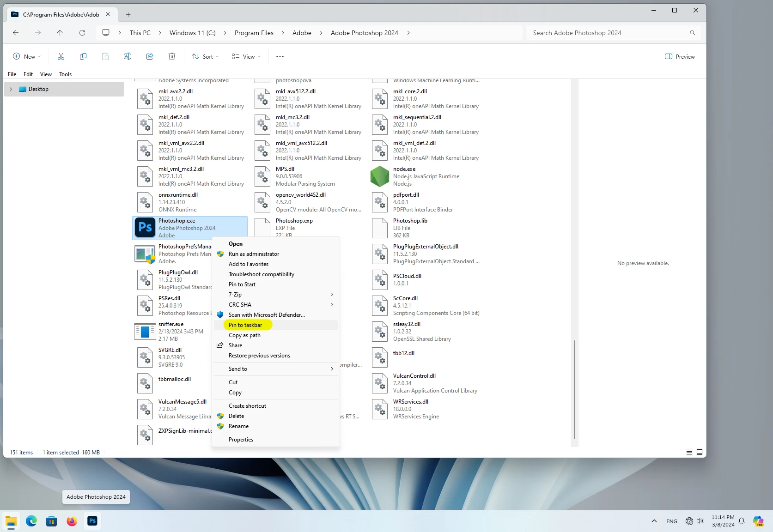The width and height of the screenshot is (773, 532).
Task: Click the Rename icon in toolbar
Action: [x=128, y=56]
